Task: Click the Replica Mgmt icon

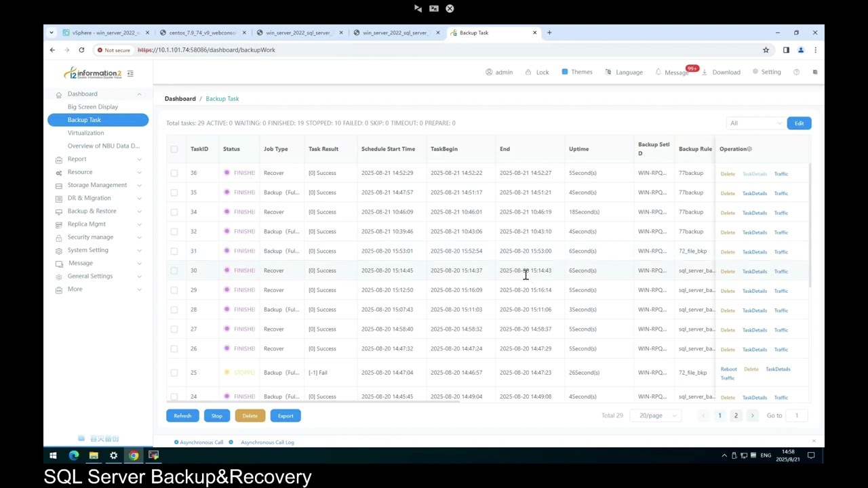Action: pos(59,224)
